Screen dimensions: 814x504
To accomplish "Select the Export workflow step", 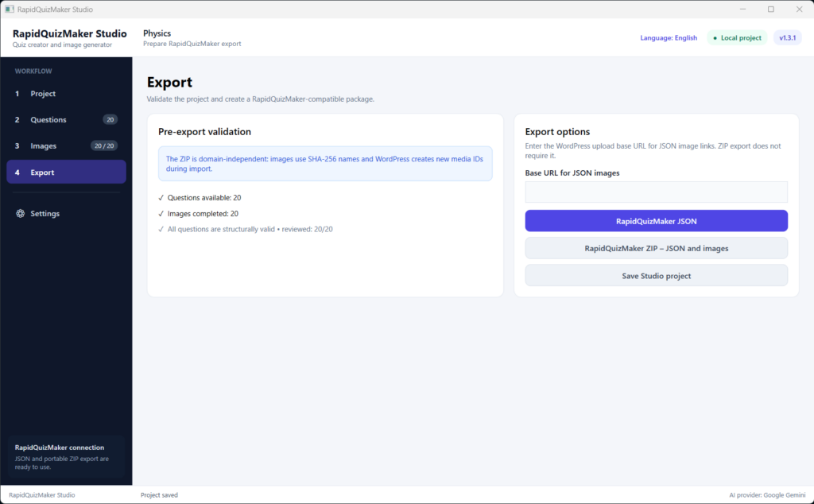I will pos(66,172).
